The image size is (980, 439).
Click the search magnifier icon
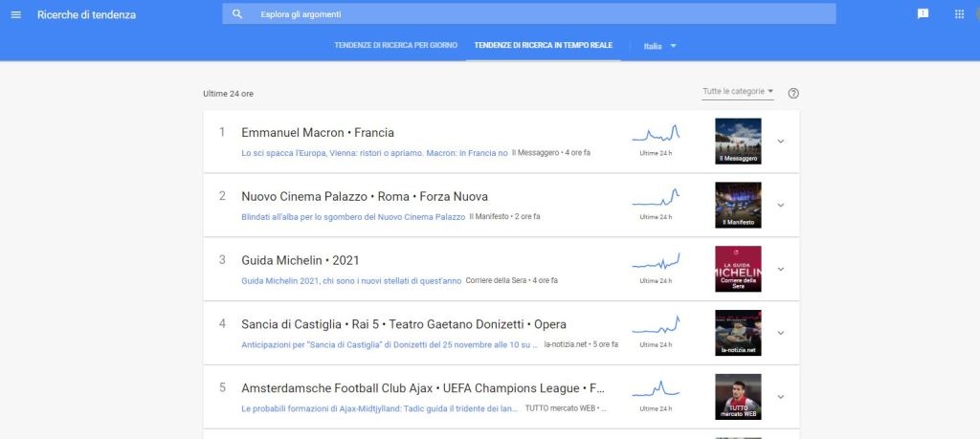pos(237,14)
